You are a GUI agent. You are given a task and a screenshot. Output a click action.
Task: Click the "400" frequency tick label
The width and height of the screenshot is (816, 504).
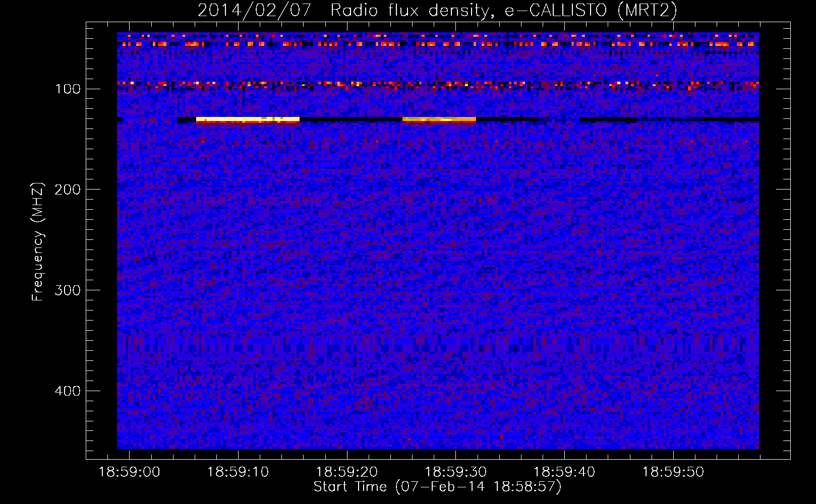tap(68, 391)
